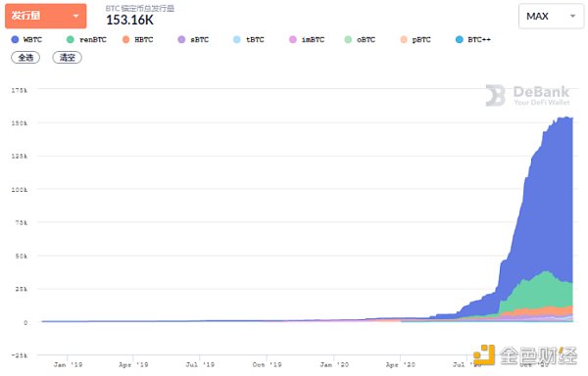Click the 75k y-axis label
The width and height of the screenshot is (588, 376).
click(21, 222)
